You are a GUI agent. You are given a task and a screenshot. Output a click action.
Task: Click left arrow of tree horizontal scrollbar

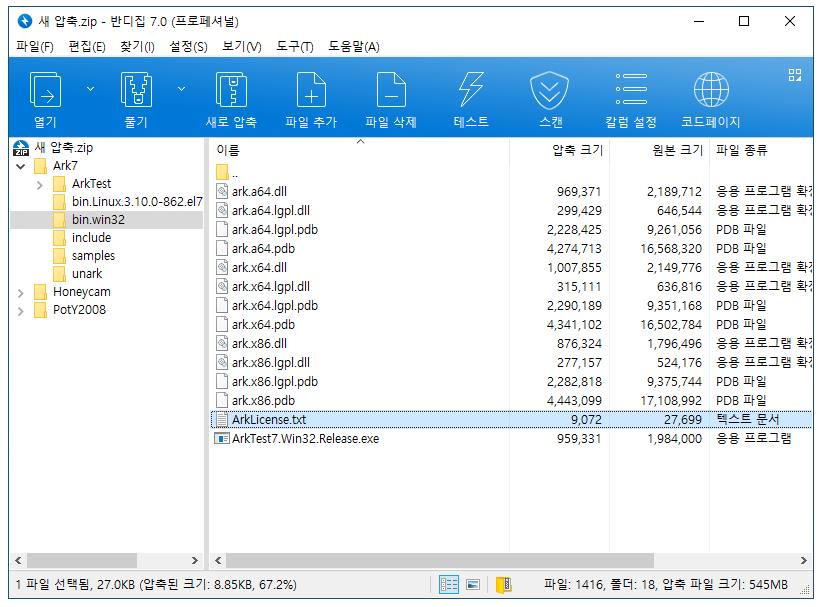pos(18,560)
